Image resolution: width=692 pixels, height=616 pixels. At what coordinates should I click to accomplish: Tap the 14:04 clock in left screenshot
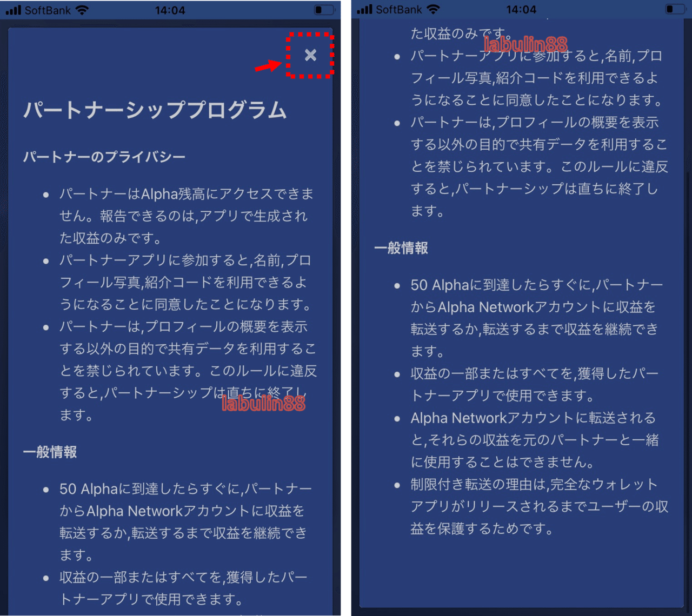tap(170, 10)
